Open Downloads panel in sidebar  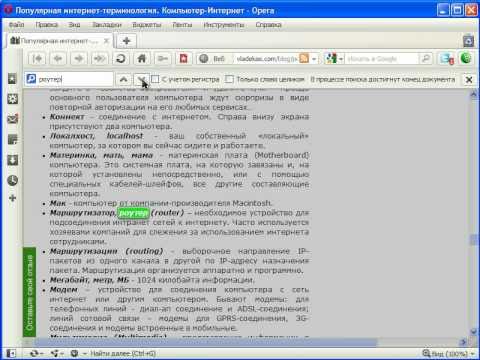[x=12, y=160]
